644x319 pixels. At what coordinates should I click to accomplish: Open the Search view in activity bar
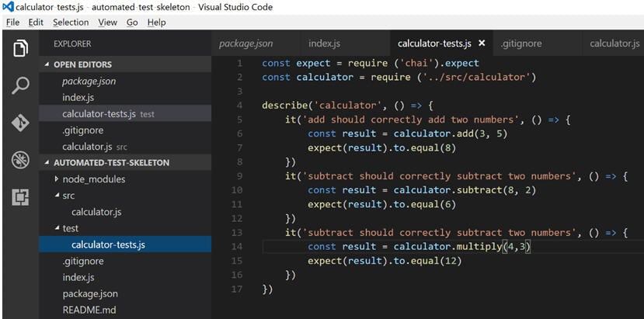coord(20,85)
